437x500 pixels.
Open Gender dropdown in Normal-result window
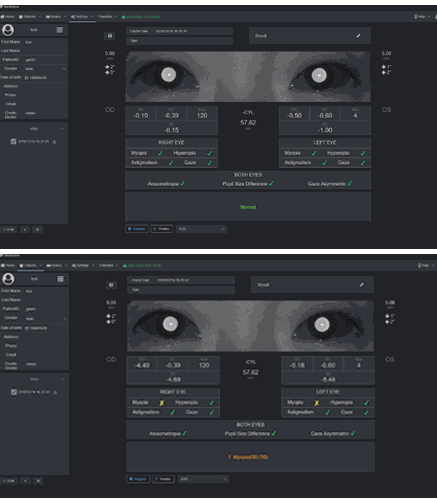pyautogui.click(x=46, y=69)
